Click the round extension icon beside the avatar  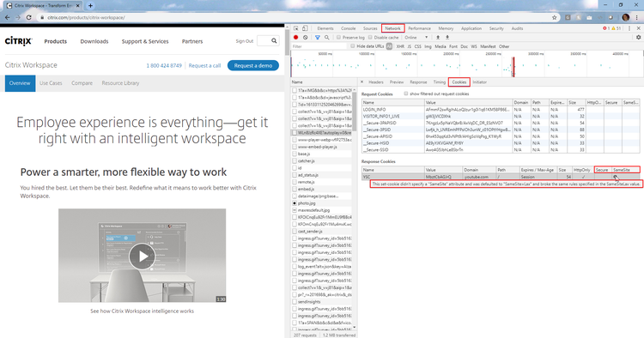coord(611,17)
